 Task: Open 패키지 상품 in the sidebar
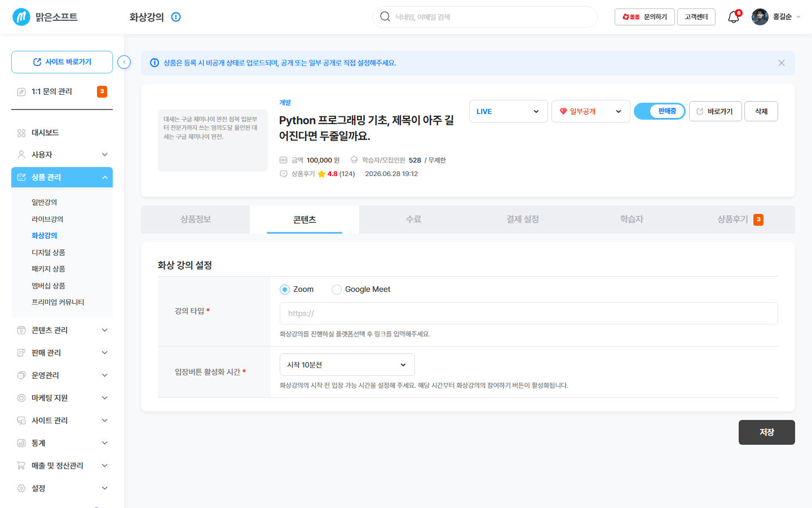coord(48,269)
